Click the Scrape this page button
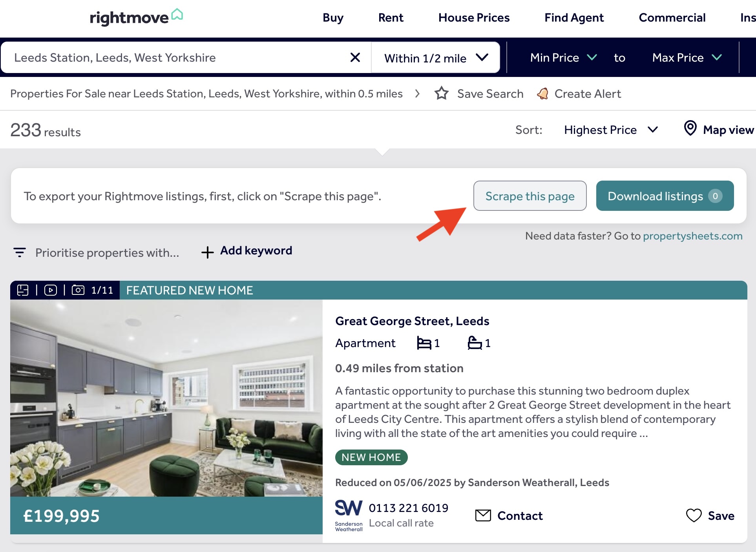 coord(530,196)
